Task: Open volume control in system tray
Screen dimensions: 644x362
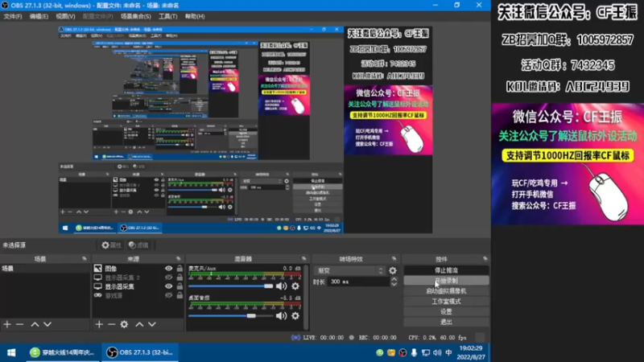Action: click(437, 352)
